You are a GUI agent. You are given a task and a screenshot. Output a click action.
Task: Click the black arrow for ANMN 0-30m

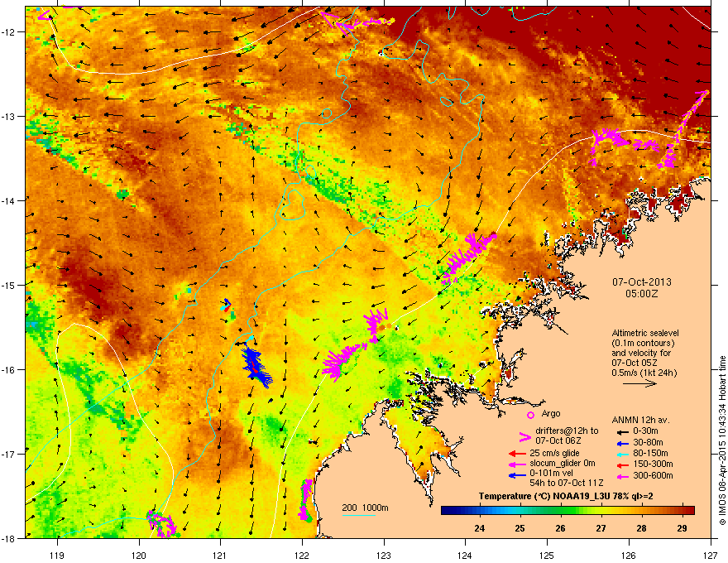click(622, 431)
